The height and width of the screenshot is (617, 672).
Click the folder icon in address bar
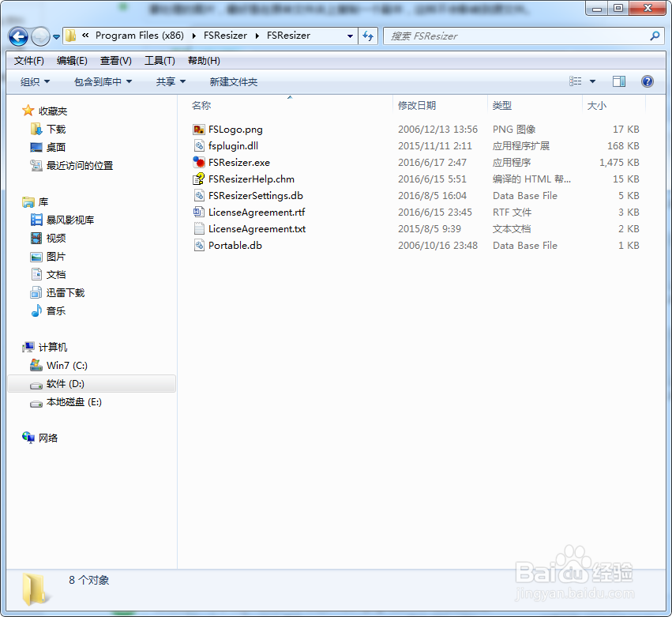pos(71,36)
